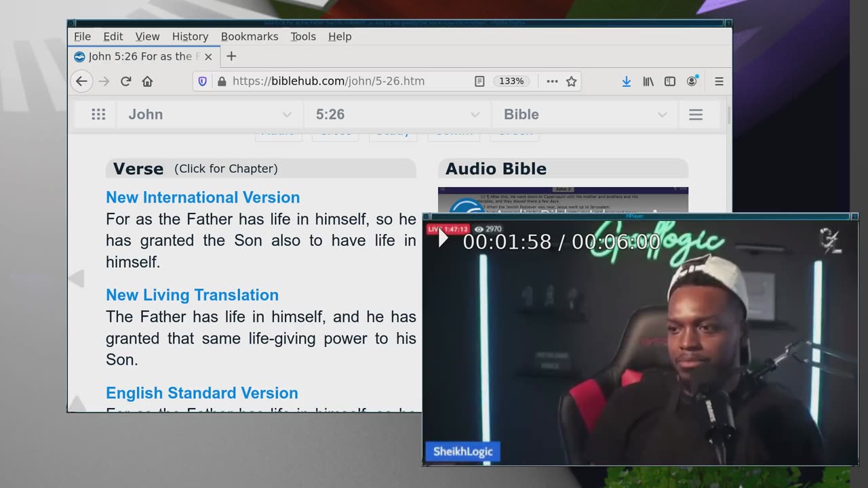Bookmark this page with the star icon
The width and height of the screenshot is (868, 488).
point(571,81)
